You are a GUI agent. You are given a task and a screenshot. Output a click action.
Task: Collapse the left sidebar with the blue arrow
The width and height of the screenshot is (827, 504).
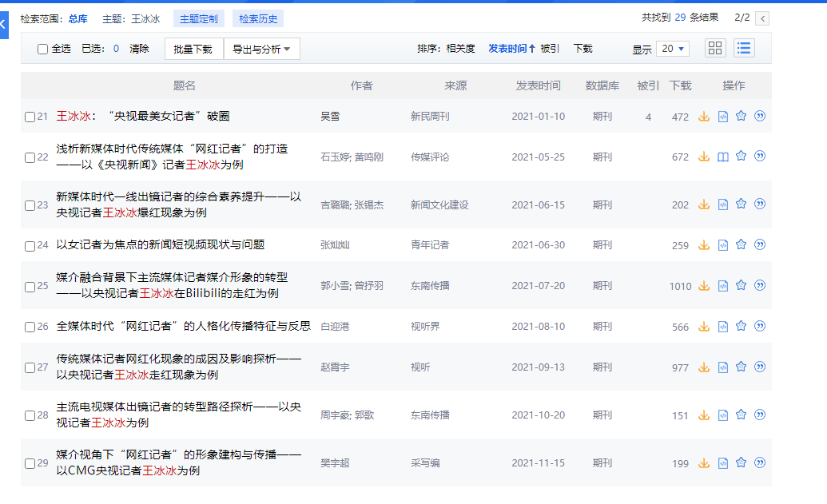(x=4, y=25)
